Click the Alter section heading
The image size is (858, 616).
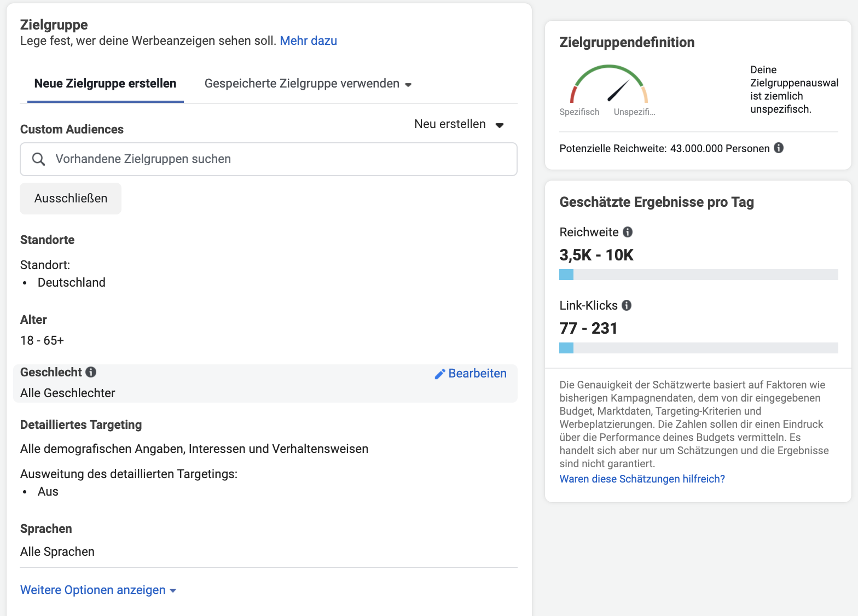33,320
